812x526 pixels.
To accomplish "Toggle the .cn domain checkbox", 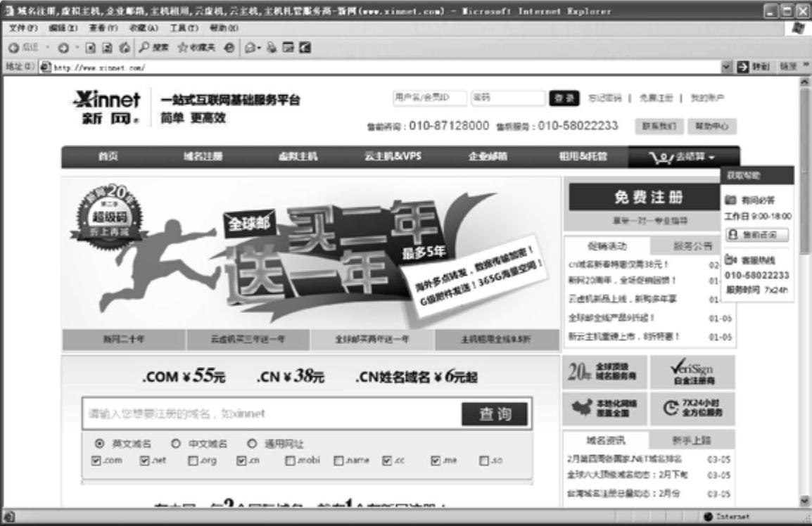I will (x=241, y=460).
